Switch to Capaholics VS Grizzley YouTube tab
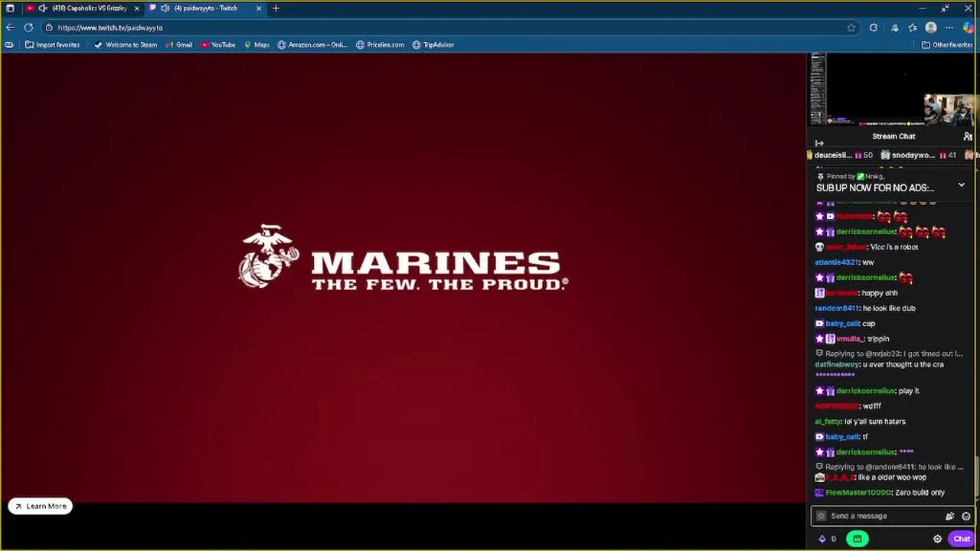This screenshot has width=980, height=551. 84,8
